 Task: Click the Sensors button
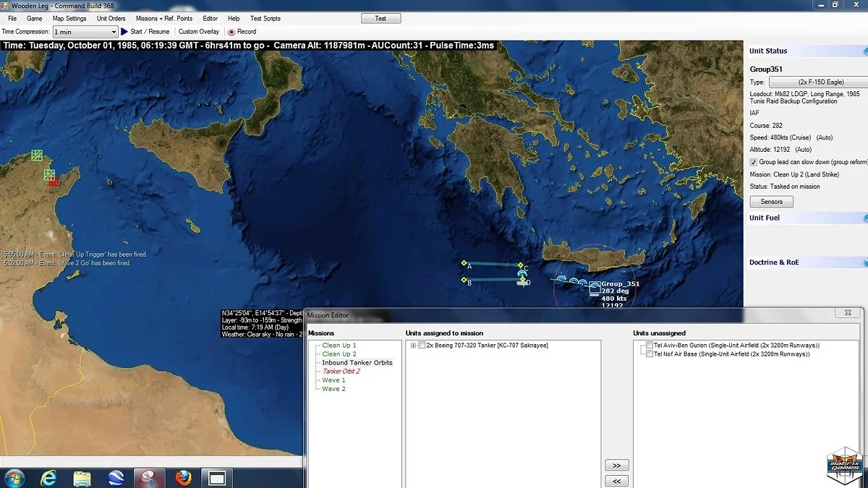pos(771,202)
